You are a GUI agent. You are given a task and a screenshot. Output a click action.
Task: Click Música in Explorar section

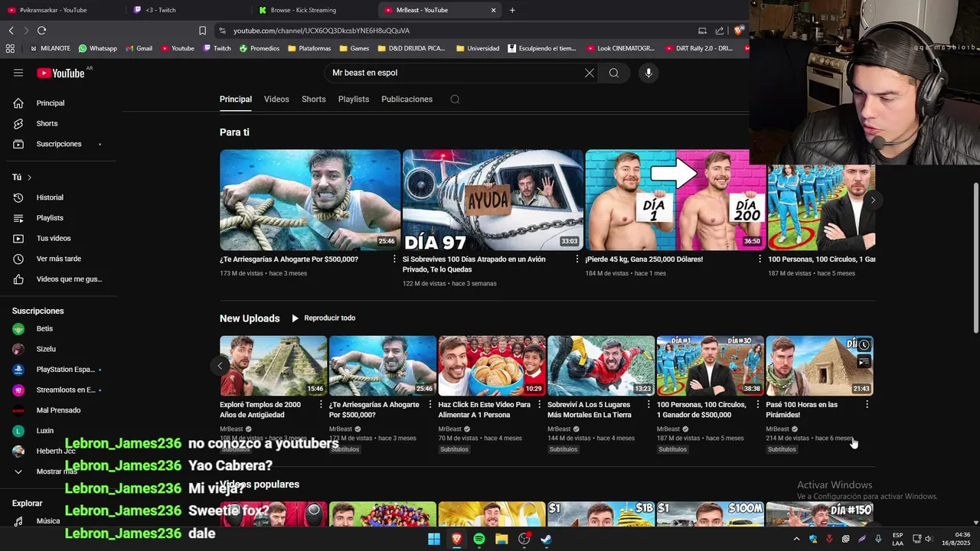[x=61, y=521]
